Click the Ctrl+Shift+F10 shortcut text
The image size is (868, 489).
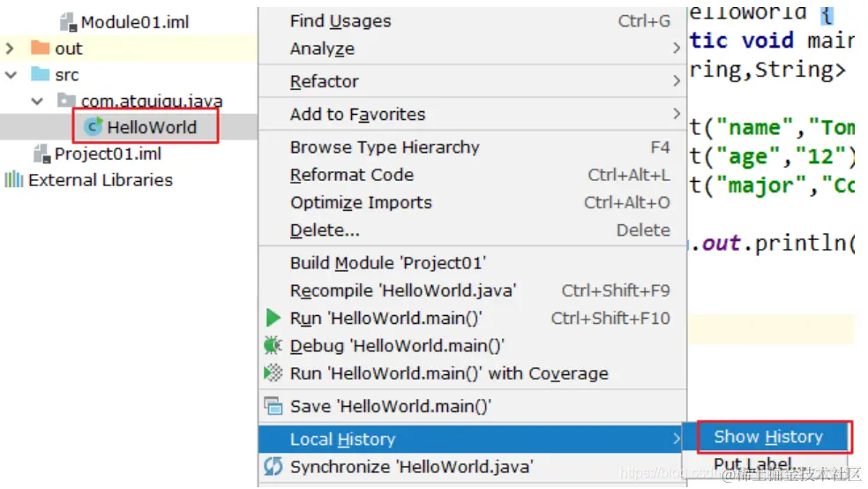(x=610, y=319)
